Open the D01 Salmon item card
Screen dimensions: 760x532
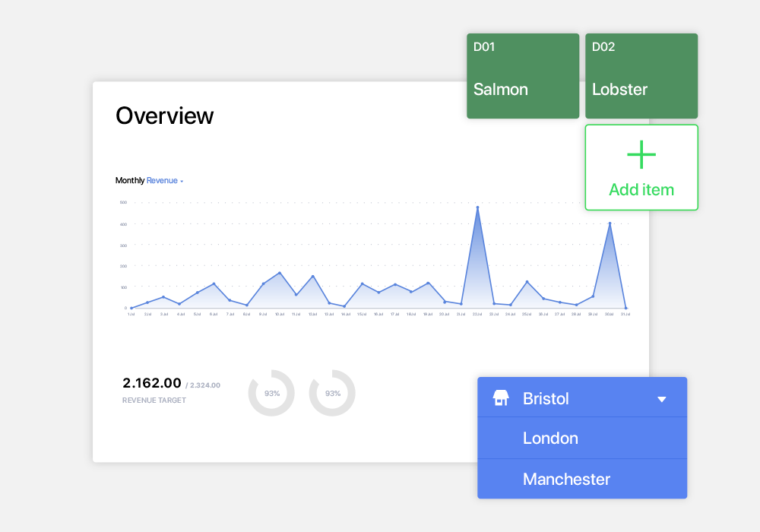pyautogui.click(x=523, y=76)
